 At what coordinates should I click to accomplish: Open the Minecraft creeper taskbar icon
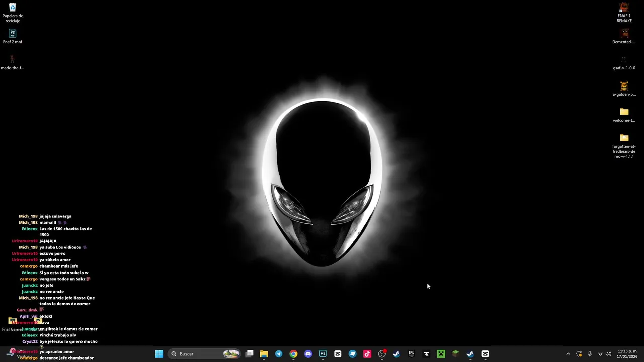[x=441, y=354]
